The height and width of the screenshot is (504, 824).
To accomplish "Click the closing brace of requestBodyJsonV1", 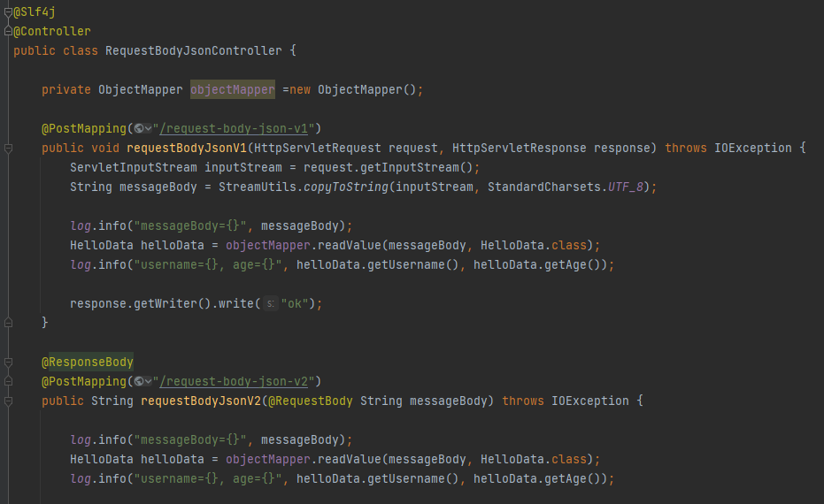I will (44, 323).
